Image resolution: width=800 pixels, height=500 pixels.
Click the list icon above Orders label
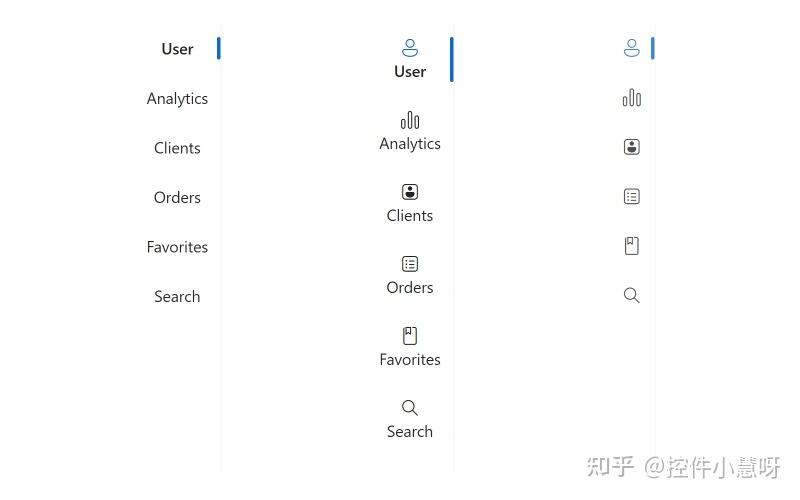point(410,264)
